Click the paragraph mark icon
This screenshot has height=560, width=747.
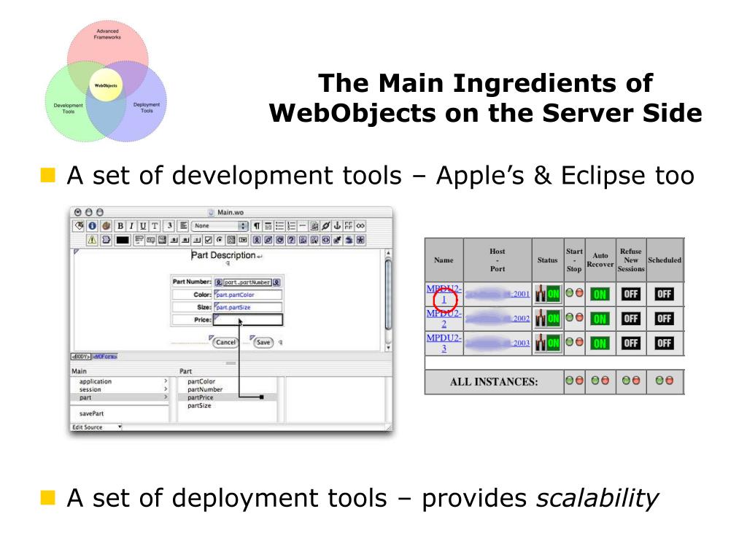pyautogui.click(x=257, y=226)
